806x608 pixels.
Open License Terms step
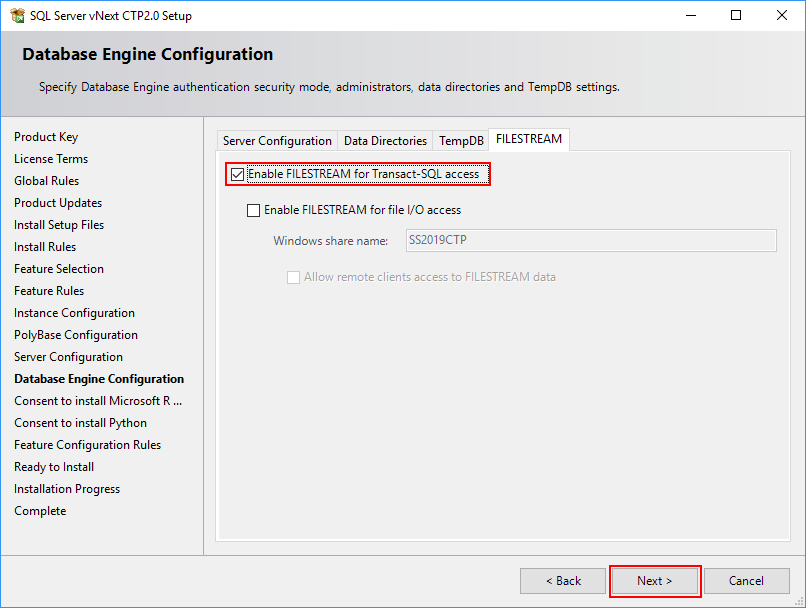pyautogui.click(x=51, y=158)
